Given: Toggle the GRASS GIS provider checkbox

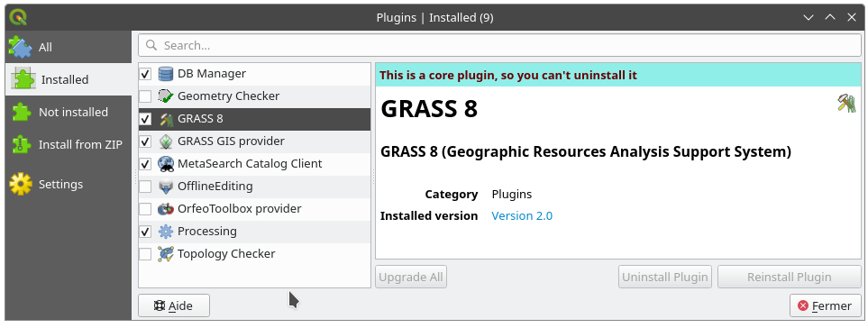Looking at the screenshot, I should tap(145, 141).
